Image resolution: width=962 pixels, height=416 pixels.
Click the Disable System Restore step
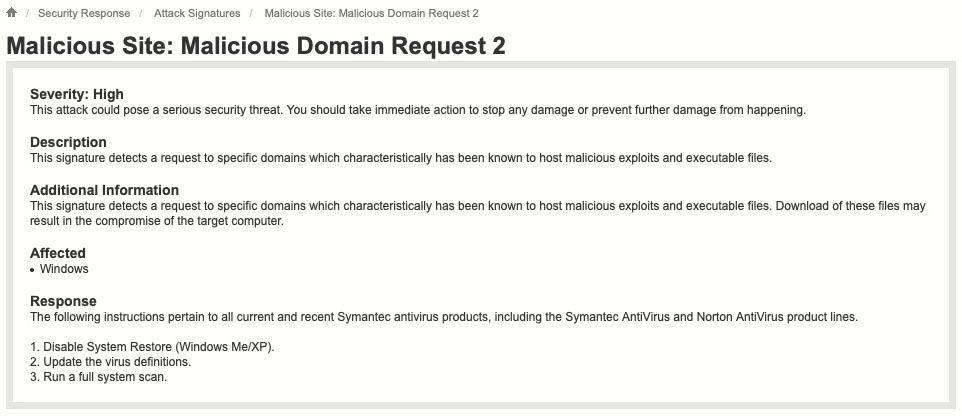pos(152,347)
